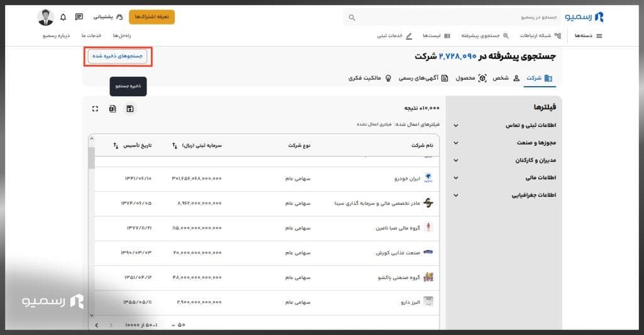644x335 pixels.
Task: Click the پشتیبانی support button
Action: click(108, 17)
